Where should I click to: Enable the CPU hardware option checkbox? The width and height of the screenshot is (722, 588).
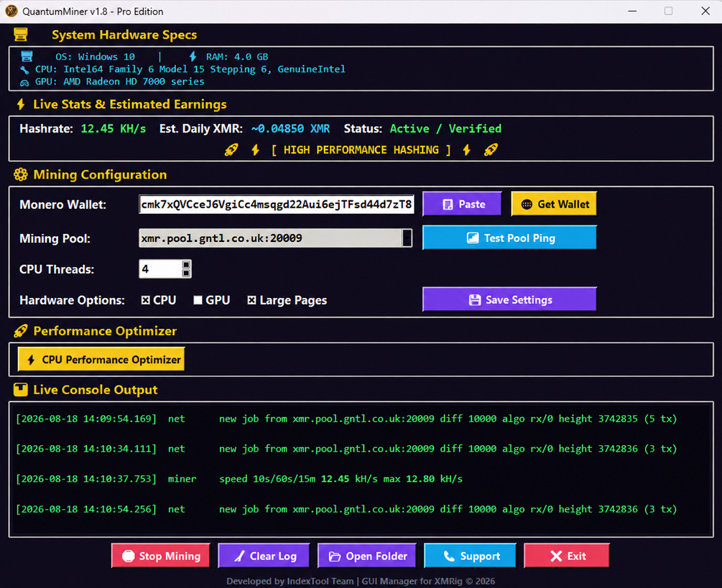[x=146, y=300]
